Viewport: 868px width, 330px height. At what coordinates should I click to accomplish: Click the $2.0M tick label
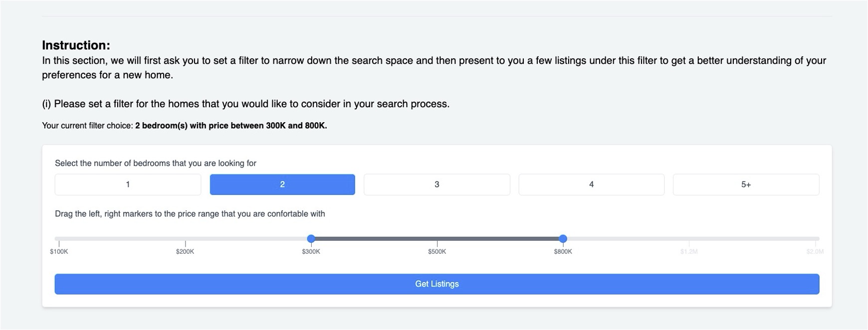point(815,252)
